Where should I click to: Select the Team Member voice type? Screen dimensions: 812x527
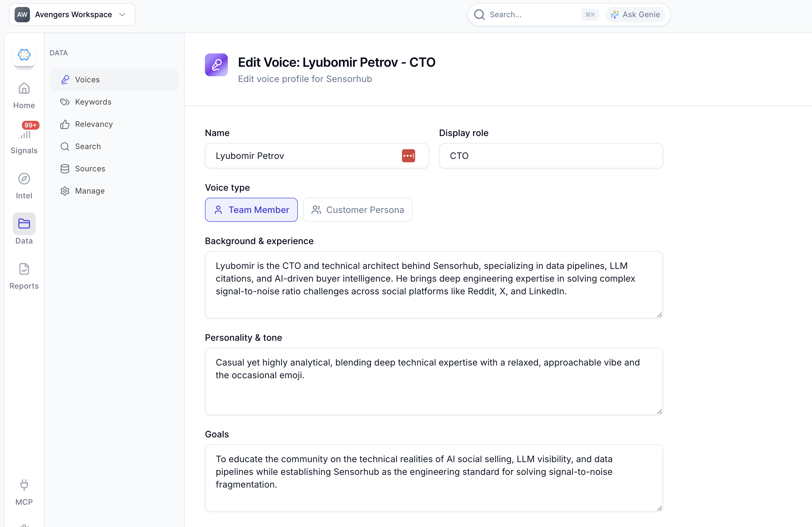click(251, 210)
